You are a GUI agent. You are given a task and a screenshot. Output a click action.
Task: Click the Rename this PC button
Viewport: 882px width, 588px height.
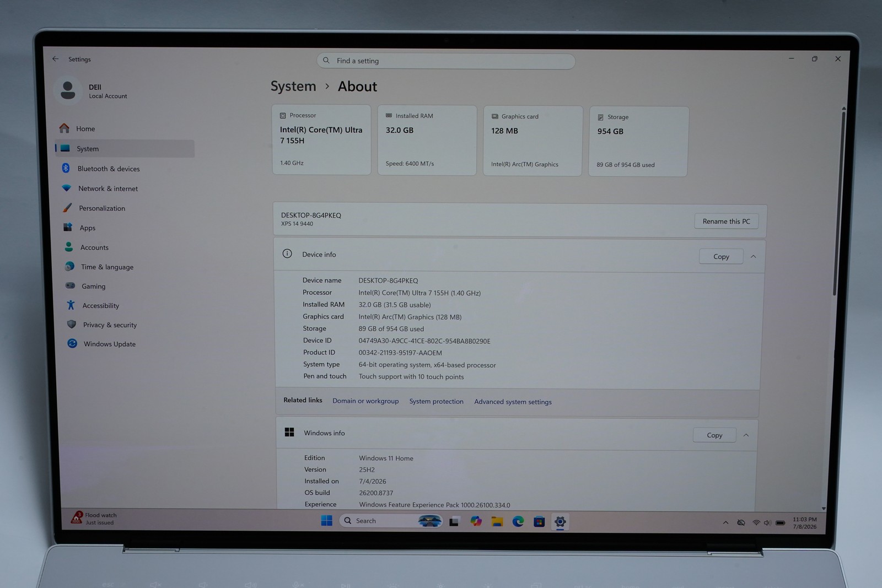click(x=726, y=222)
